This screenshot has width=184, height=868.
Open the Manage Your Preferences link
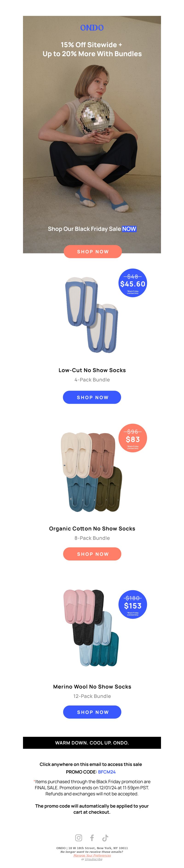(92, 855)
